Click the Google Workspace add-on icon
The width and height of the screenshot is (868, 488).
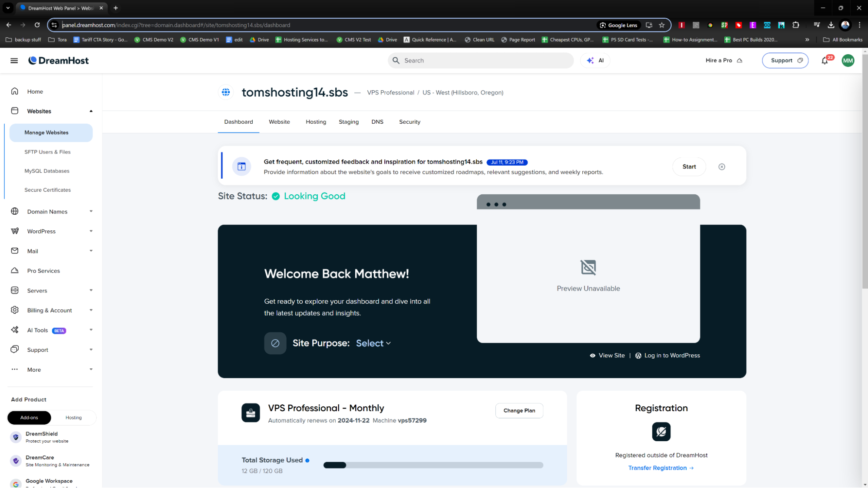coord(16,484)
